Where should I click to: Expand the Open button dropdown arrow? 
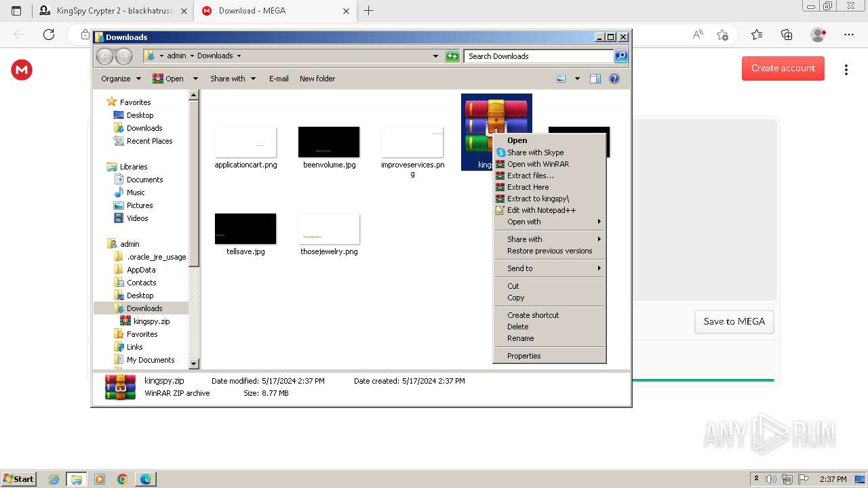tap(195, 79)
